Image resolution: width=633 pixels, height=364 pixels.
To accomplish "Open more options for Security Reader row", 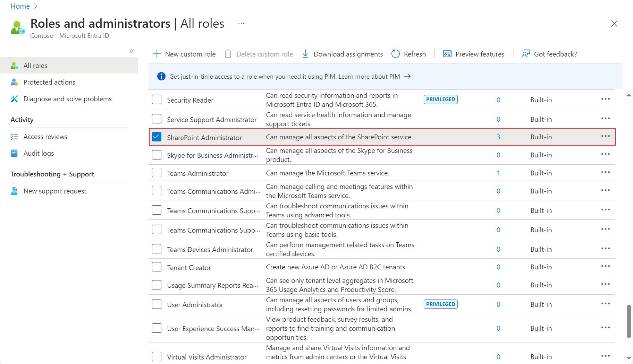I will pos(605,99).
